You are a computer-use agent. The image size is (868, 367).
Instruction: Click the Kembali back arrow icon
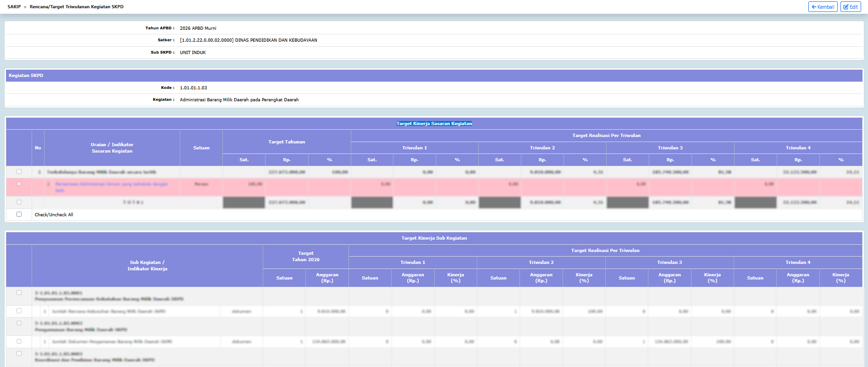(x=814, y=7)
